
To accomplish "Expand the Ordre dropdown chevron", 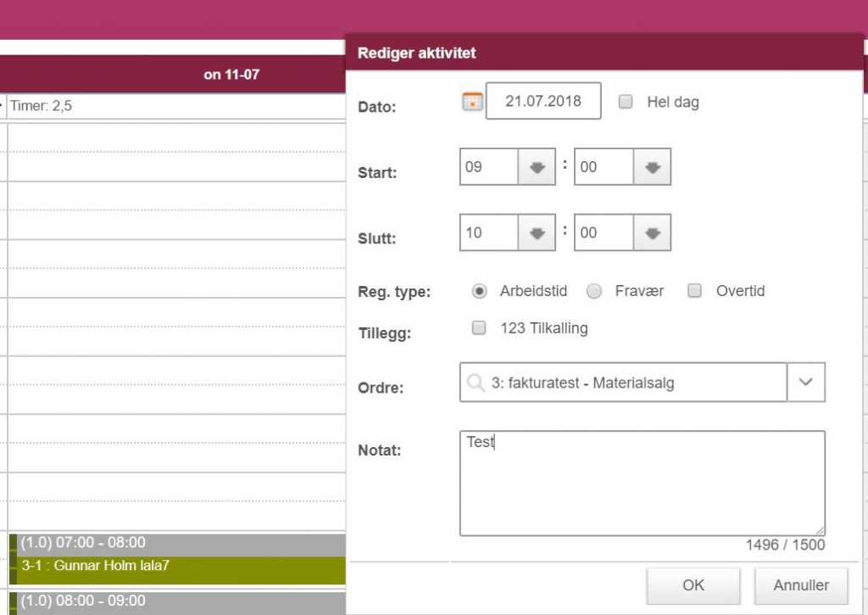I will pyautogui.click(x=806, y=383).
